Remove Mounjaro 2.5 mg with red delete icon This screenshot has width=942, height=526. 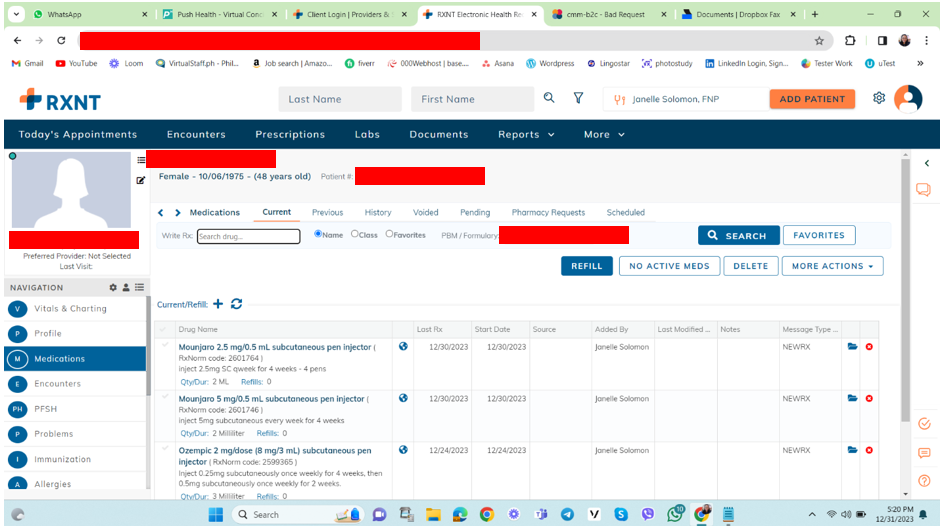pyautogui.click(x=869, y=347)
